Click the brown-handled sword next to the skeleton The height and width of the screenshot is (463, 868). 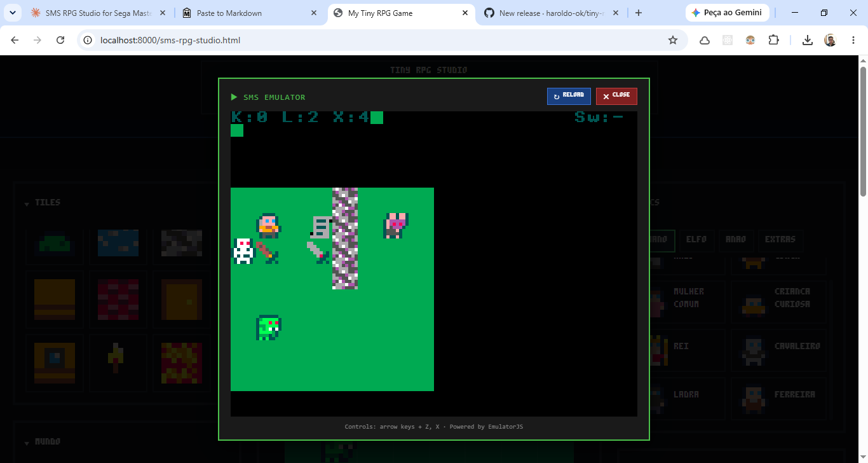pos(268,252)
